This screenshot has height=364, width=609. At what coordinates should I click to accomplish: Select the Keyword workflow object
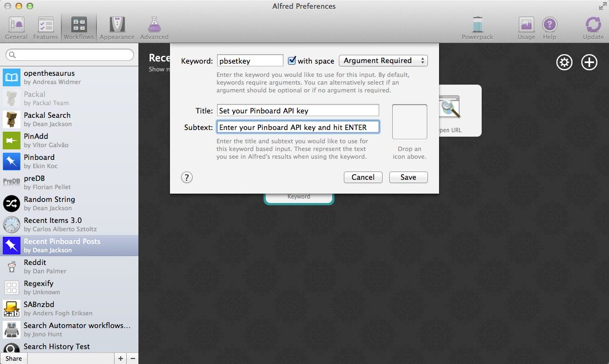pos(298,198)
